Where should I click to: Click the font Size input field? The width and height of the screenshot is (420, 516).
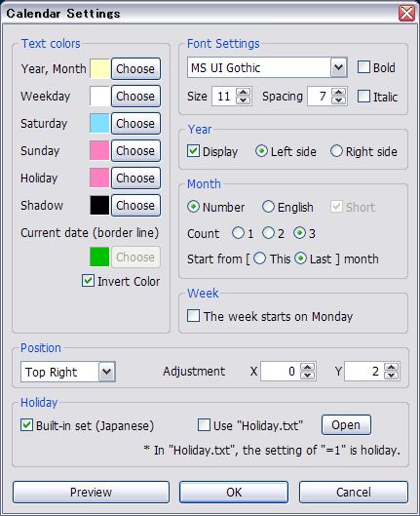[x=225, y=97]
